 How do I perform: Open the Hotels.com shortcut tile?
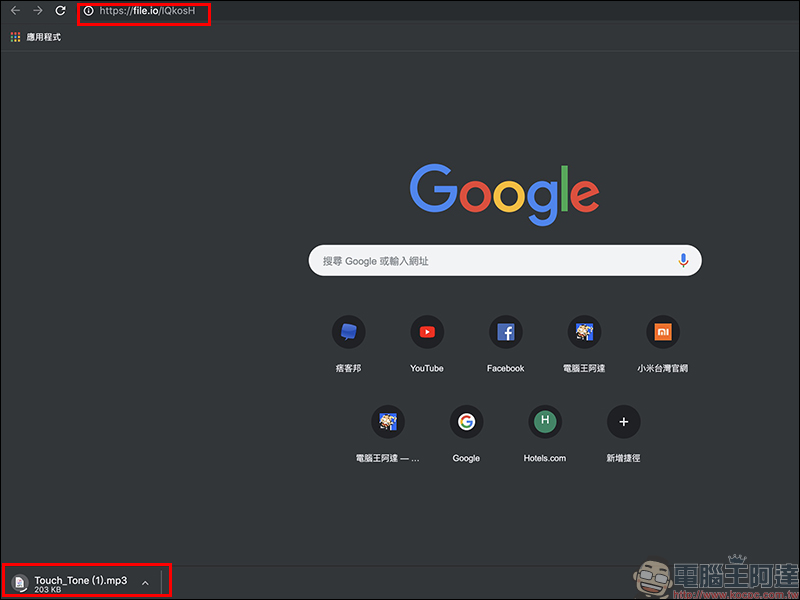coord(545,434)
